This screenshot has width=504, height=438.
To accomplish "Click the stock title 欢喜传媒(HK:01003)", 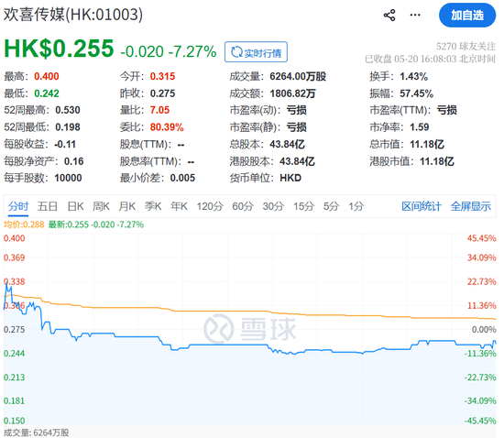I will click(x=73, y=15).
